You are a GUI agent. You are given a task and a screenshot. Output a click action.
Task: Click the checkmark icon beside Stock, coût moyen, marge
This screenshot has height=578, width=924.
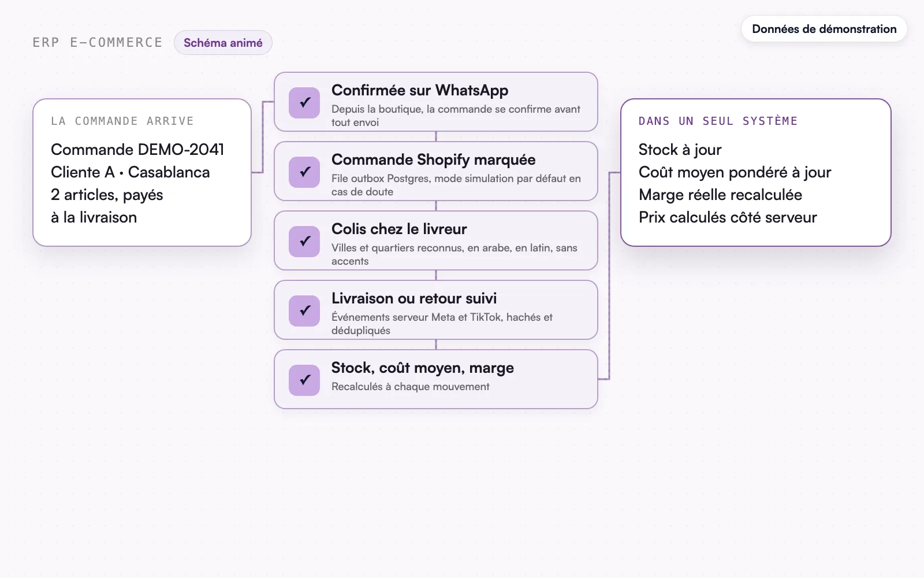[304, 380]
